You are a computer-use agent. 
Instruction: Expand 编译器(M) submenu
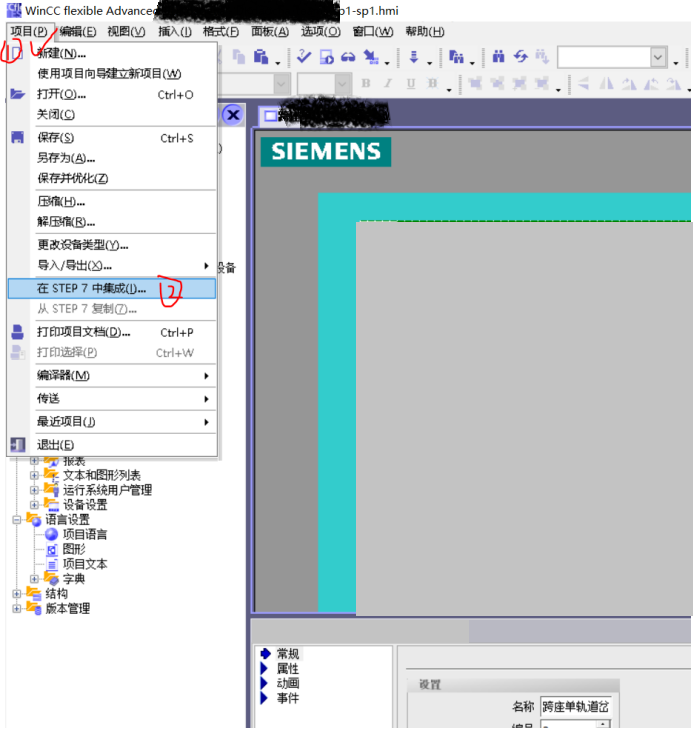(112, 375)
